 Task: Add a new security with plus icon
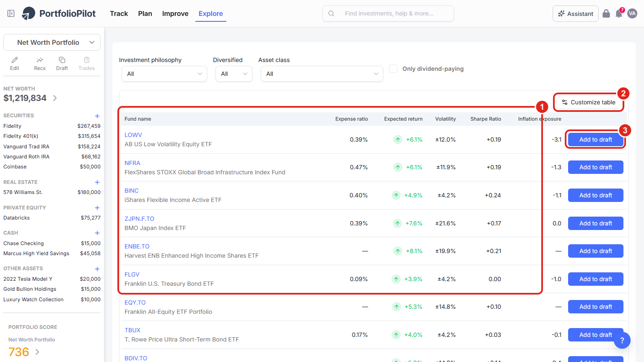(x=97, y=116)
